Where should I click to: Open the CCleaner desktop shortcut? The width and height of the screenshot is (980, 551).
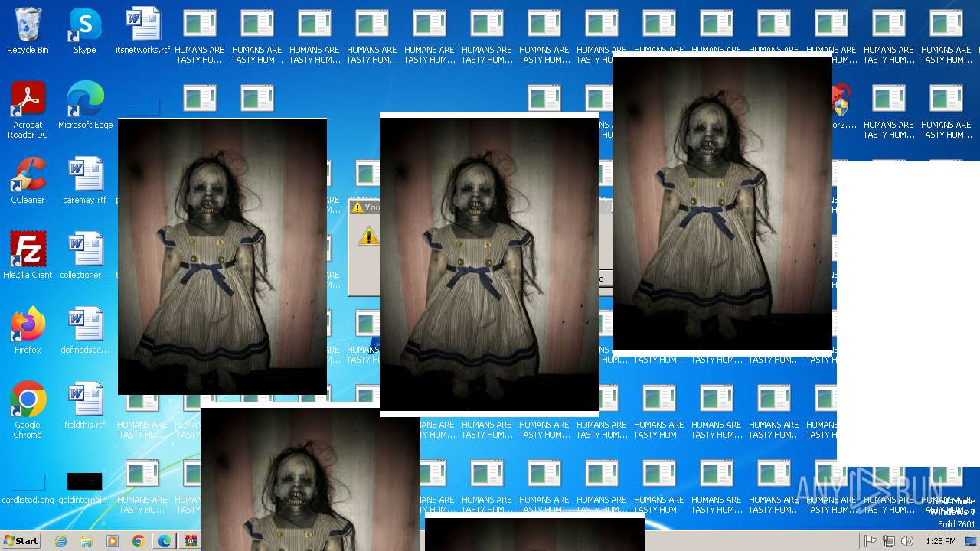click(x=28, y=181)
